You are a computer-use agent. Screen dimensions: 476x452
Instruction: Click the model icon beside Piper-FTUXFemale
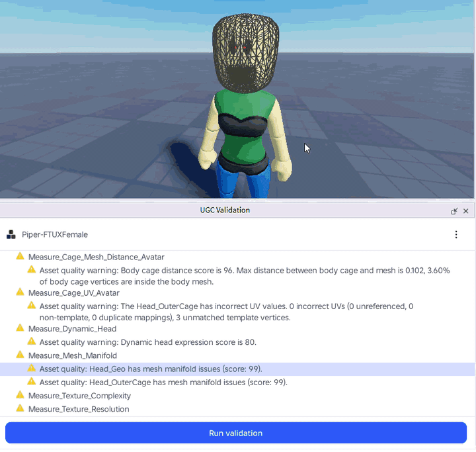(11, 234)
